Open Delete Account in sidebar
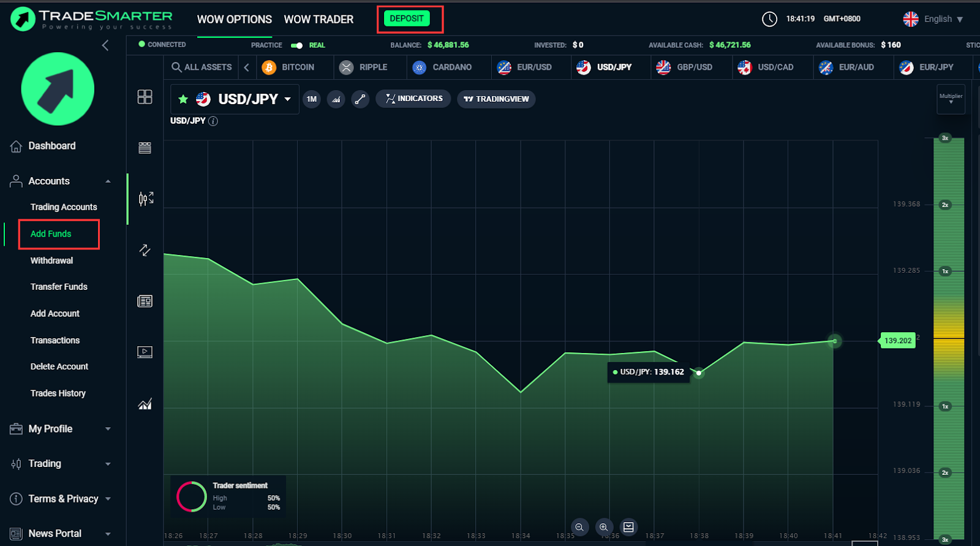This screenshot has height=546, width=980. [59, 366]
